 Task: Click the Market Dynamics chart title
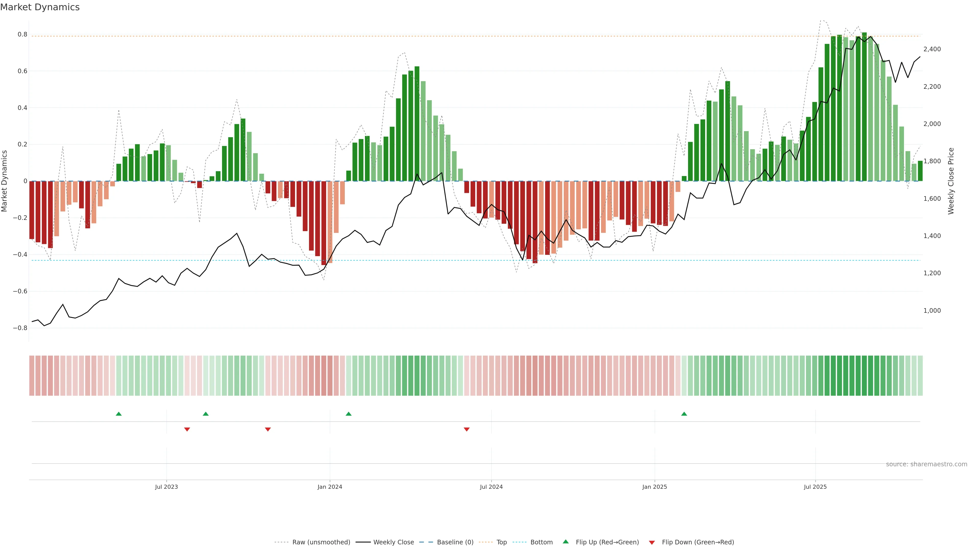40,7
